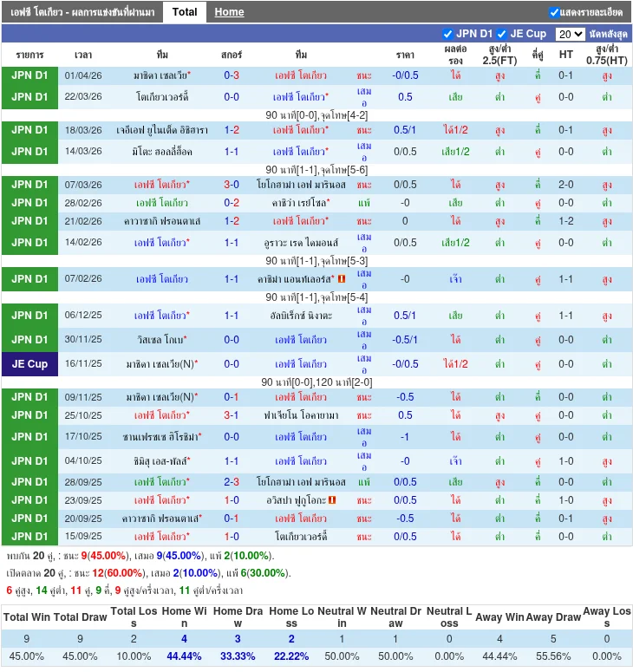This screenshot has width=633, height=672.
Task: Click red card icon beside อวิสปา ฟูกุโอกะ
Action: point(332,500)
